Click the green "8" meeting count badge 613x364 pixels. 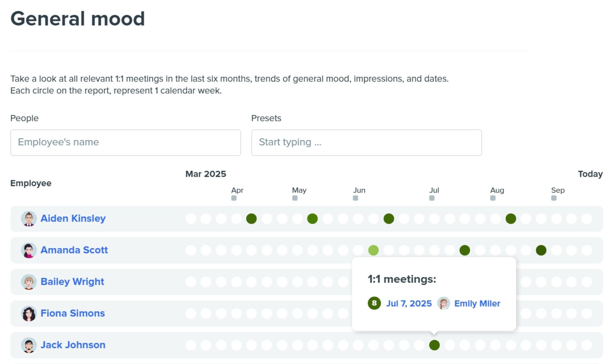(374, 303)
